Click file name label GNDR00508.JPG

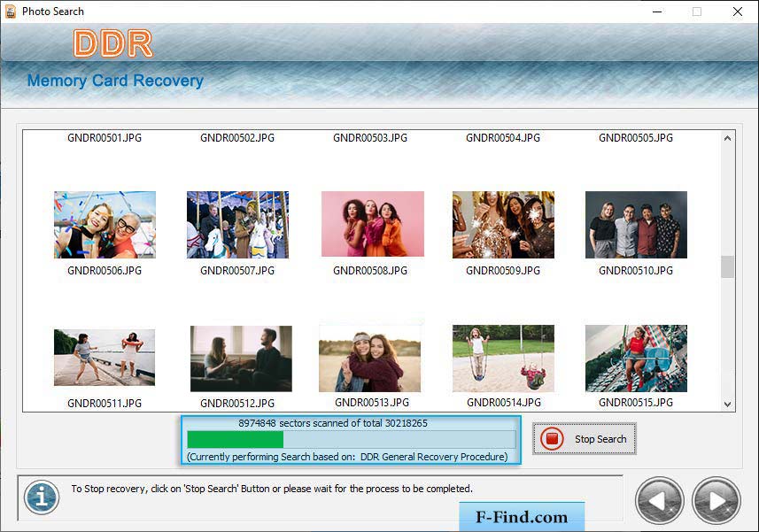(370, 270)
